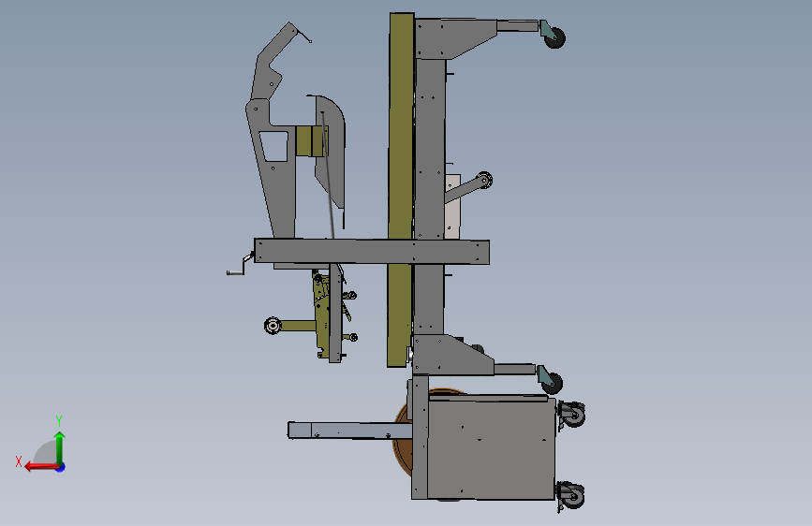Select the horizontal gray cross beam
The height and width of the screenshot is (526, 812).
[371, 252]
